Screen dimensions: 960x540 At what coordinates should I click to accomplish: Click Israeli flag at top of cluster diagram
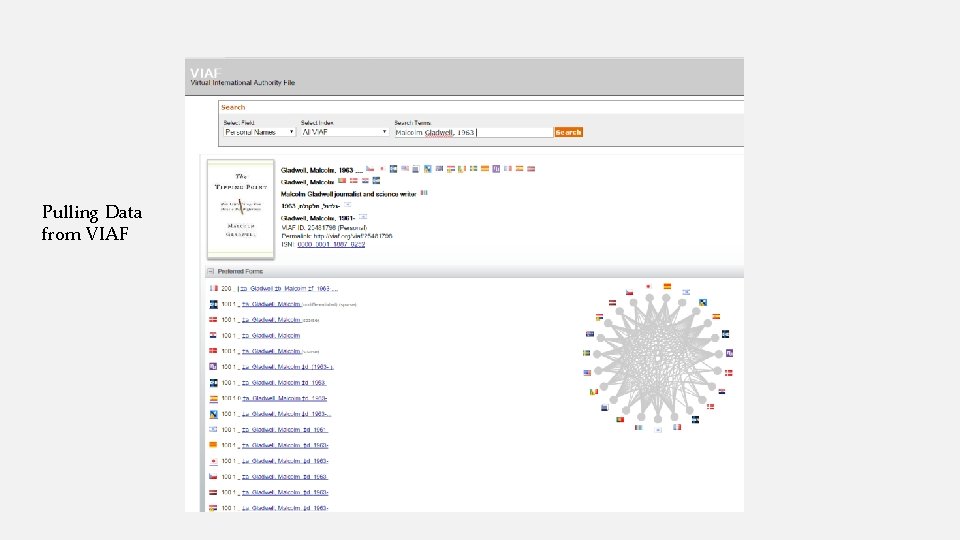coord(686,292)
